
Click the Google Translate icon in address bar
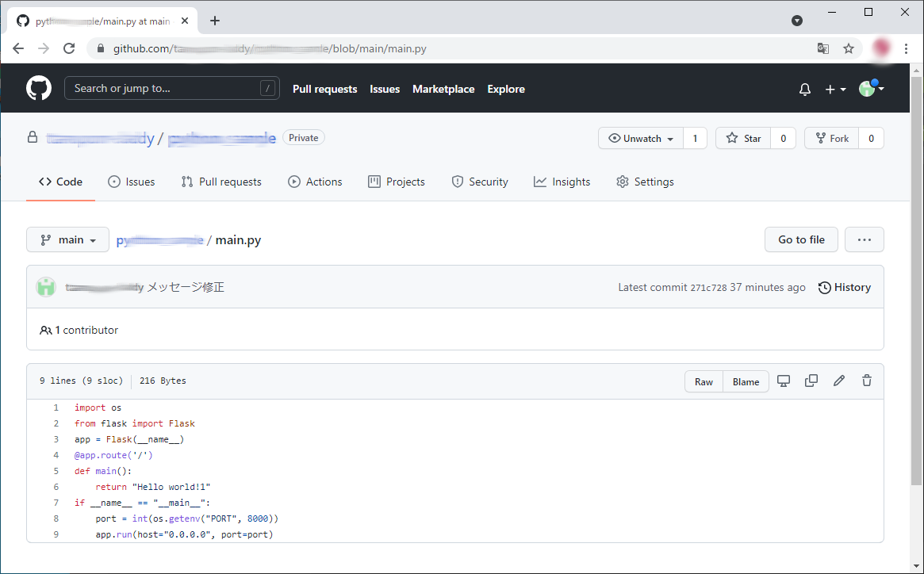point(823,48)
